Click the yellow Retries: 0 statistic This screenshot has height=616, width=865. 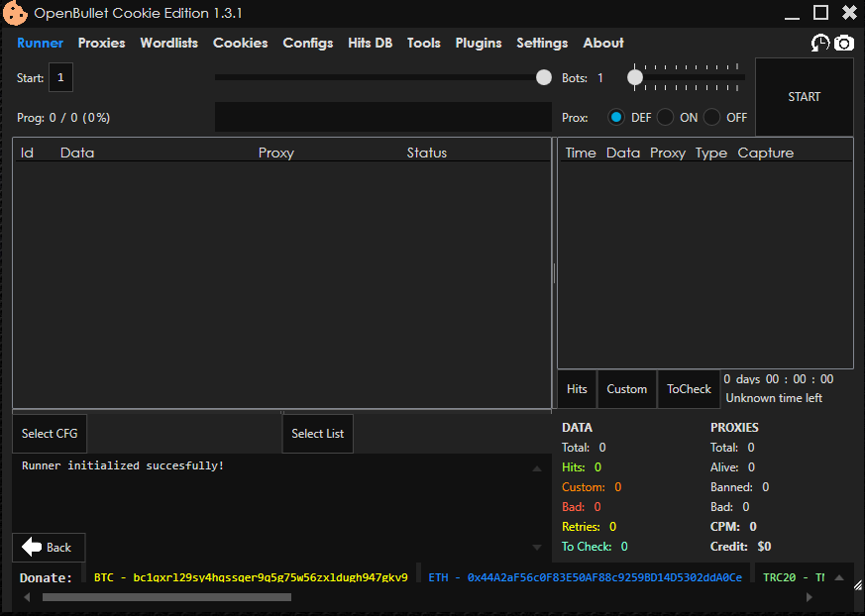pyautogui.click(x=589, y=527)
